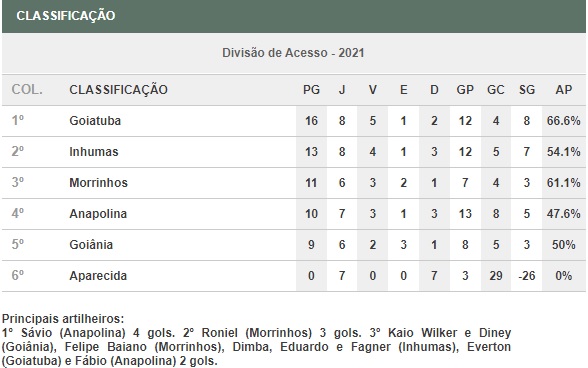Screen dimensions: 588x368
Task: Click the SG column header
Action: pyautogui.click(x=526, y=90)
